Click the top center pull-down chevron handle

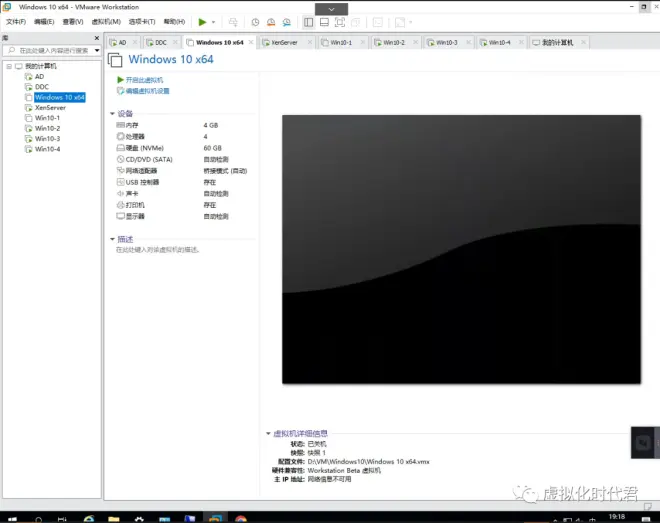tap(332, 9)
